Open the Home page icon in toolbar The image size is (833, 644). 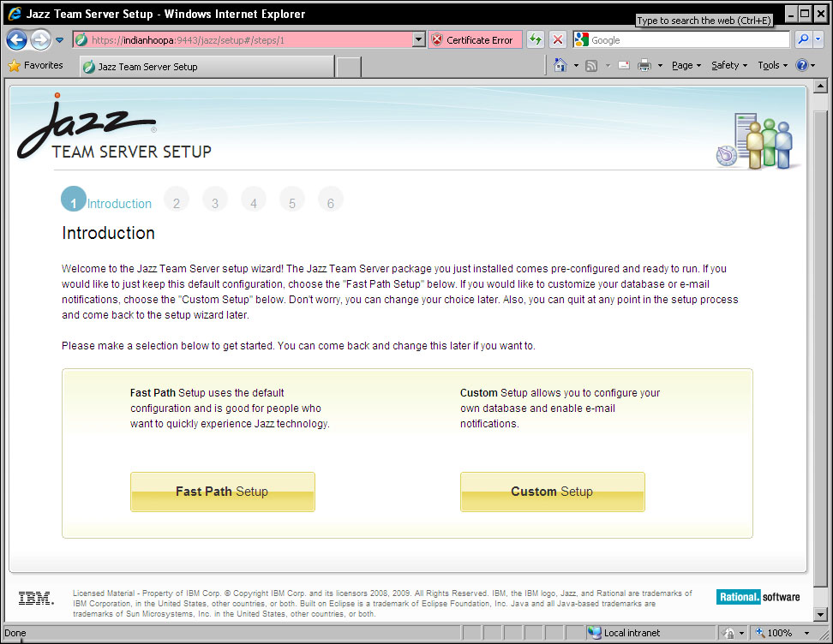560,65
